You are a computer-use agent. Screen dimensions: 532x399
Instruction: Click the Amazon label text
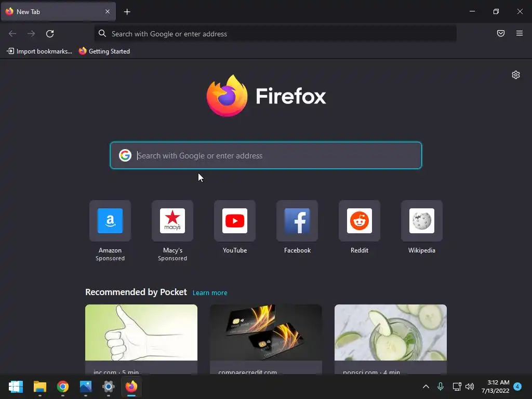pos(110,250)
